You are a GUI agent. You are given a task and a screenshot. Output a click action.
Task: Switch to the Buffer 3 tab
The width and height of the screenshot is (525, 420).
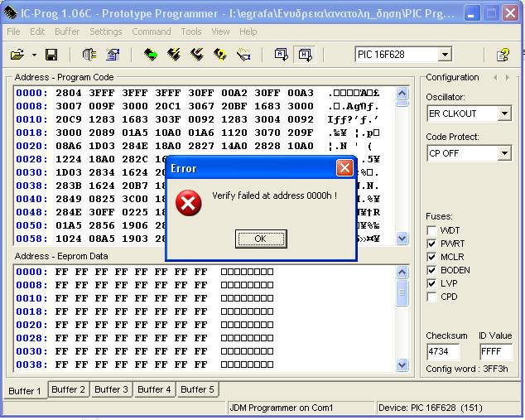click(111, 389)
